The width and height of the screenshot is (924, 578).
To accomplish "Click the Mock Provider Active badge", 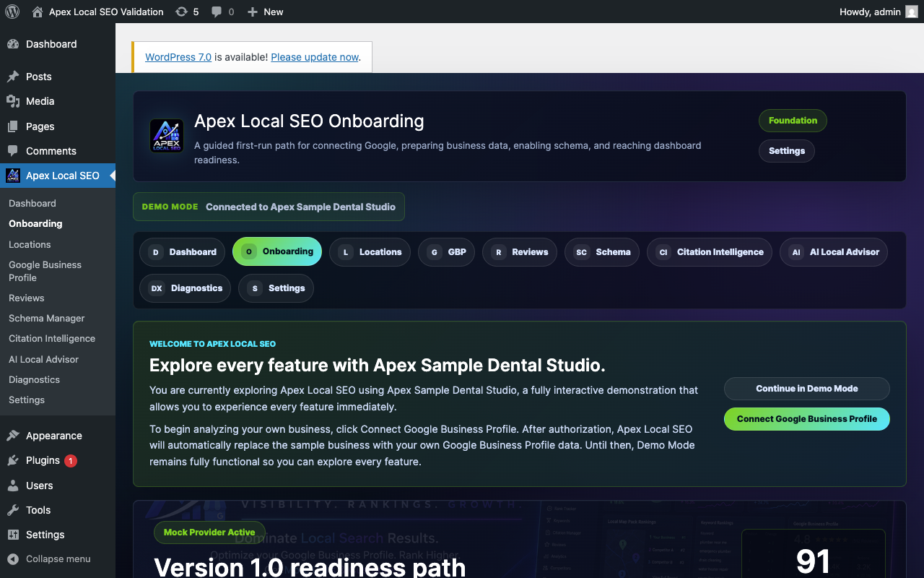I will 209,532.
